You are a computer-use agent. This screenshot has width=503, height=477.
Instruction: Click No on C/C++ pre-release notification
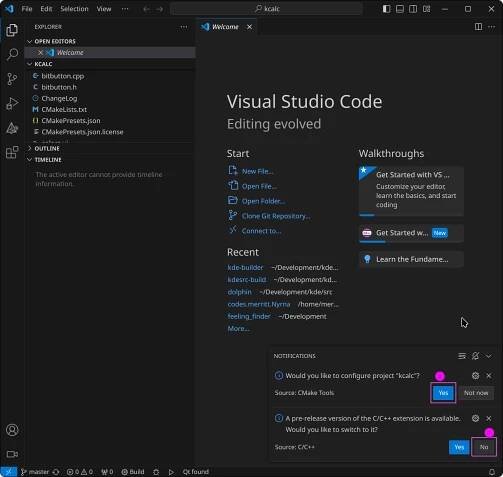(484, 447)
